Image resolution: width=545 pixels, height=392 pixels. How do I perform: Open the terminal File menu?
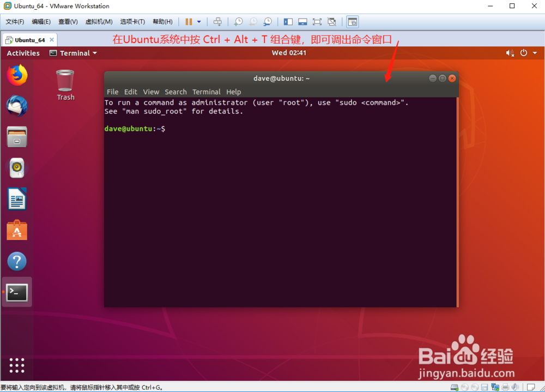(113, 92)
